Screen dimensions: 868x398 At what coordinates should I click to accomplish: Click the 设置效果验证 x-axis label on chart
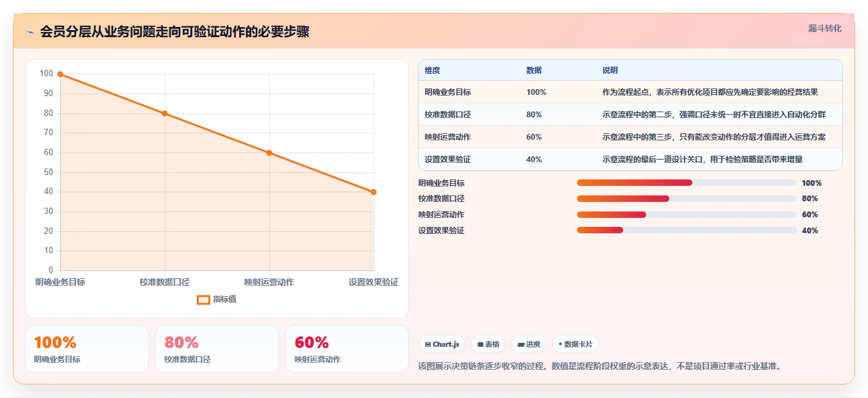point(374,282)
